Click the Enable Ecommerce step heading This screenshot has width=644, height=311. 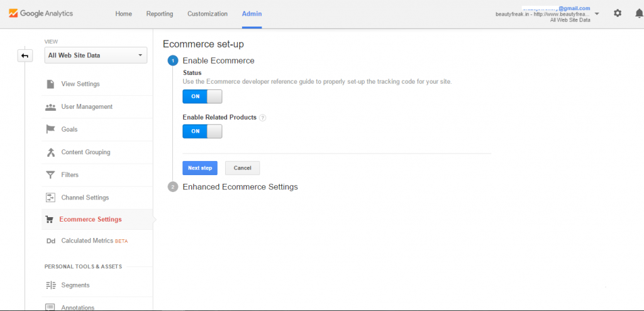pyautogui.click(x=218, y=61)
